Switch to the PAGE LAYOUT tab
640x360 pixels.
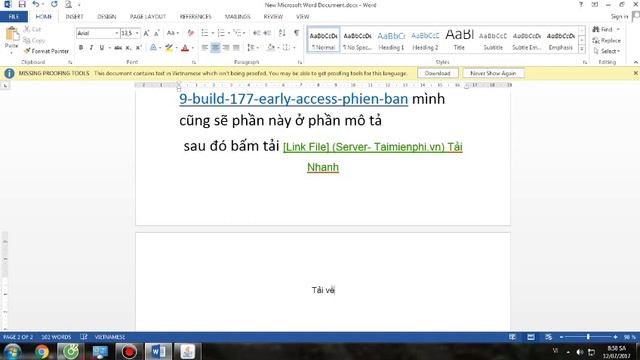pos(148,17)
